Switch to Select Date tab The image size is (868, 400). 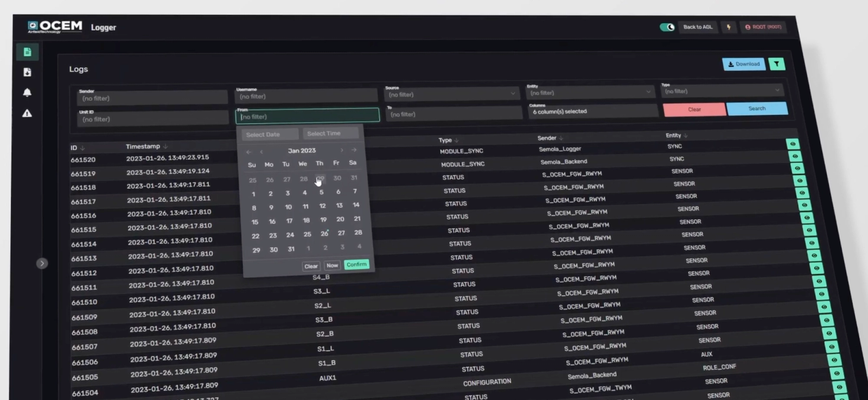(270, 135)
